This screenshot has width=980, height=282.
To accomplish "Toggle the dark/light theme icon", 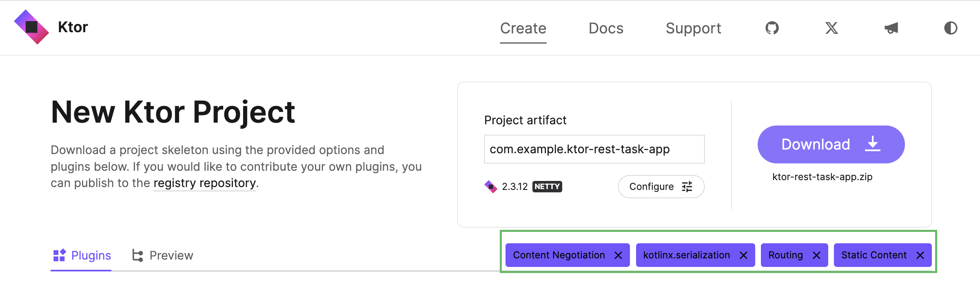I will pos(951,28).
